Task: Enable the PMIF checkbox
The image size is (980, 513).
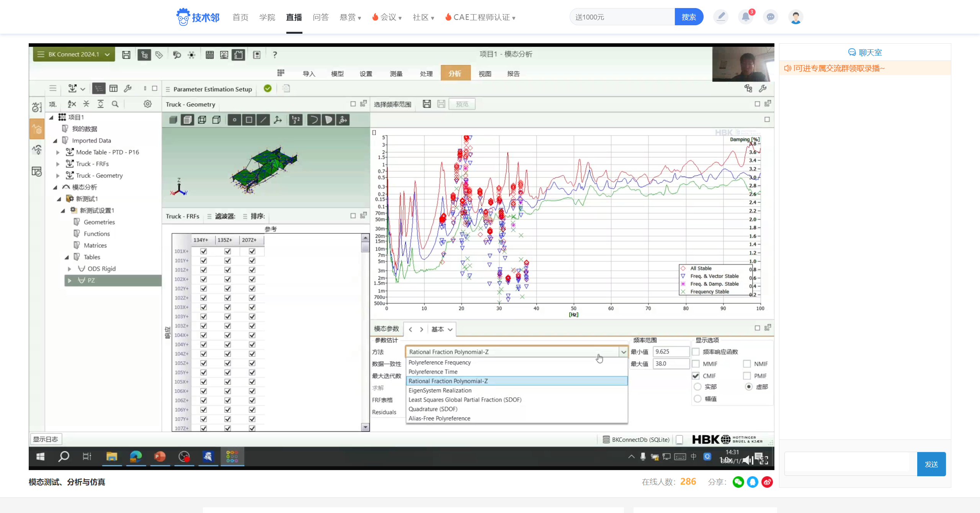Action: [x=747, y=376]
